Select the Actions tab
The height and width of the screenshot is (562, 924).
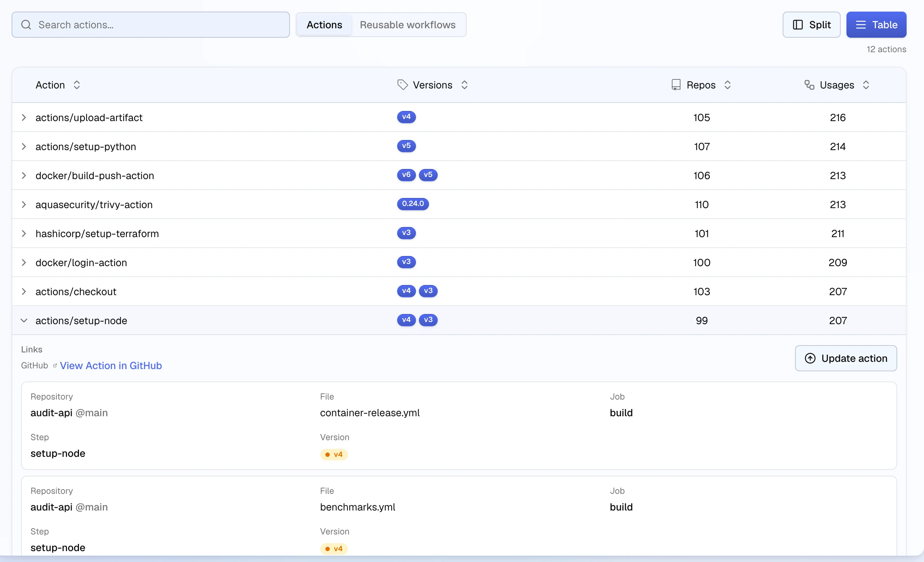tap(324, 25)
